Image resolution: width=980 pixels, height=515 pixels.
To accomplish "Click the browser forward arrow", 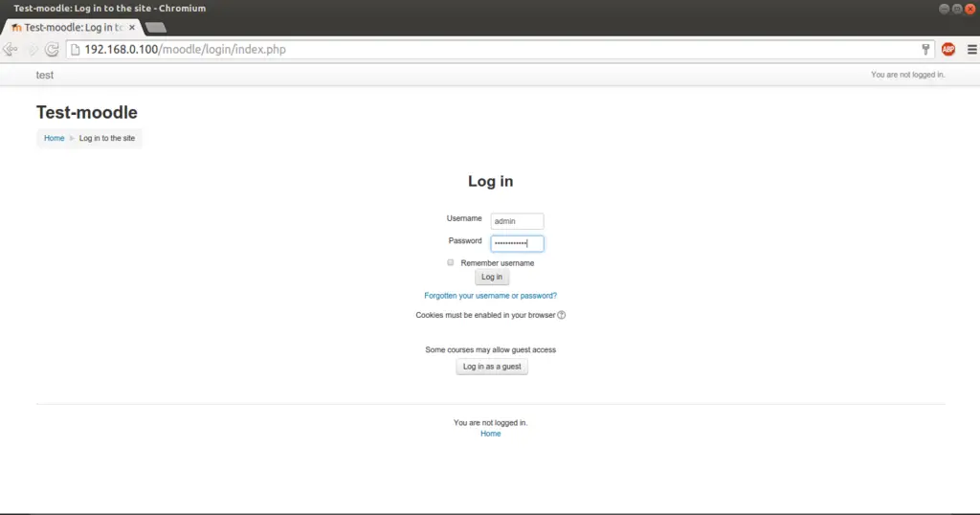I will coord(33,50).
